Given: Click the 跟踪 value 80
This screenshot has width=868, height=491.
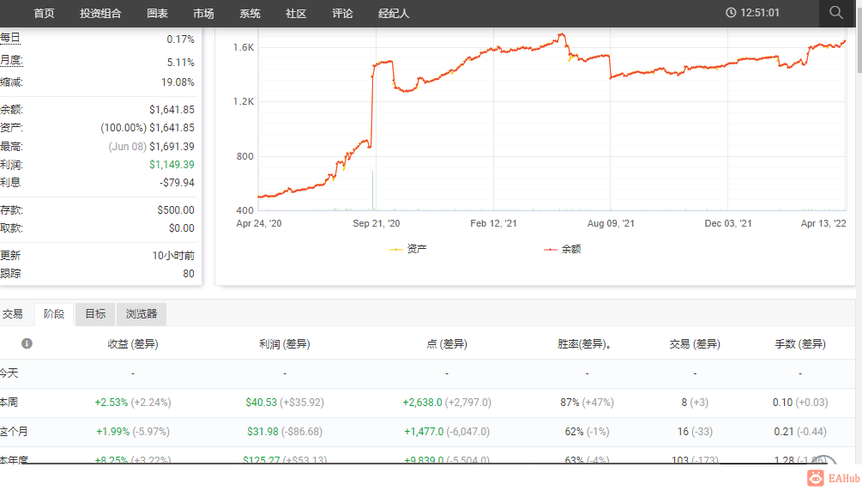Looking at the screenshot, I should click(x=189, y=273).
